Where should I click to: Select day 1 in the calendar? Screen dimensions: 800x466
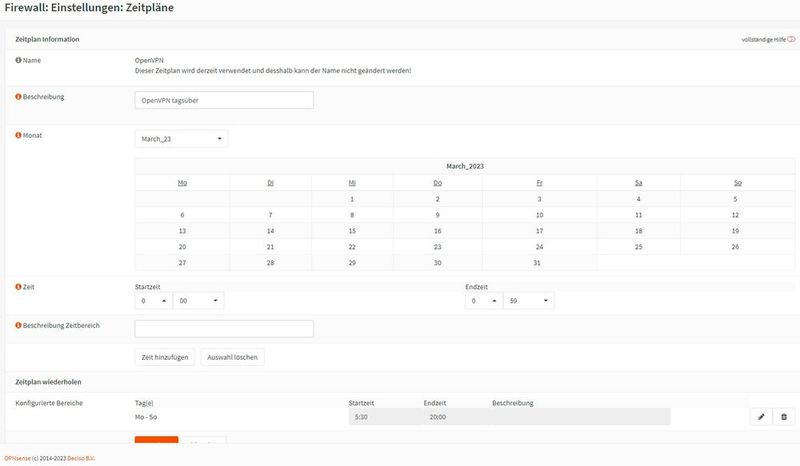[x=352, y=199]
